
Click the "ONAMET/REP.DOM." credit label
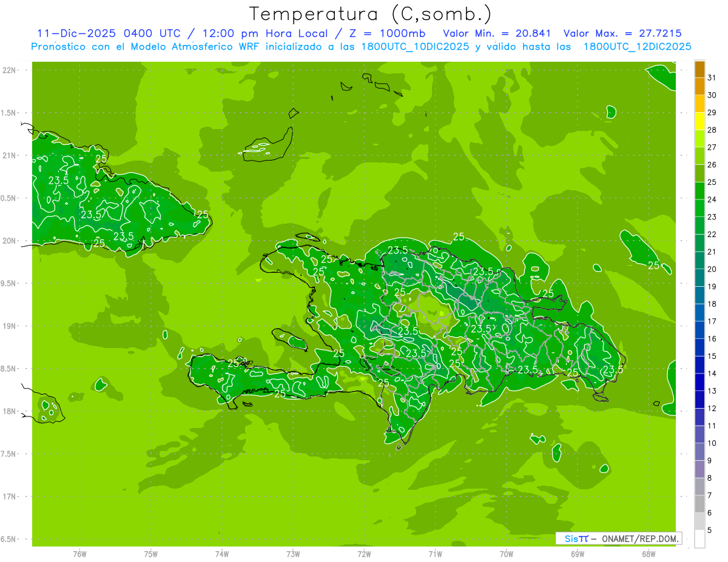(x=641, y=538)
